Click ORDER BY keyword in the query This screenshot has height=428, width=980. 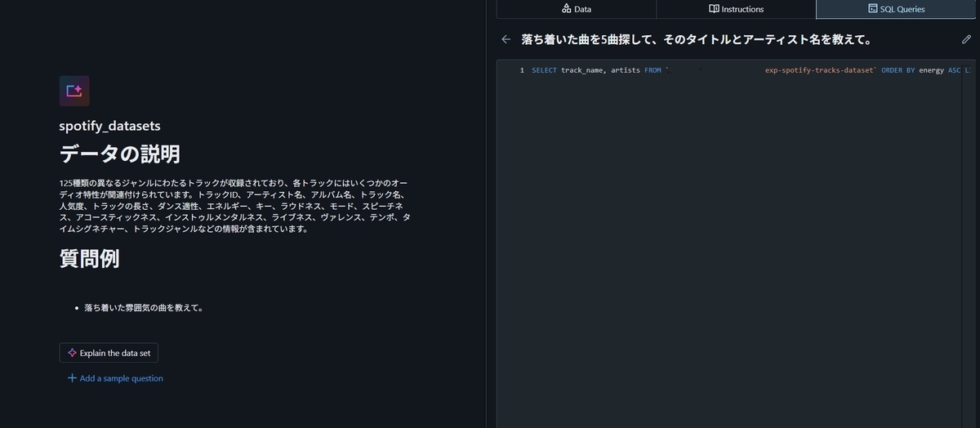click(898, 70)
